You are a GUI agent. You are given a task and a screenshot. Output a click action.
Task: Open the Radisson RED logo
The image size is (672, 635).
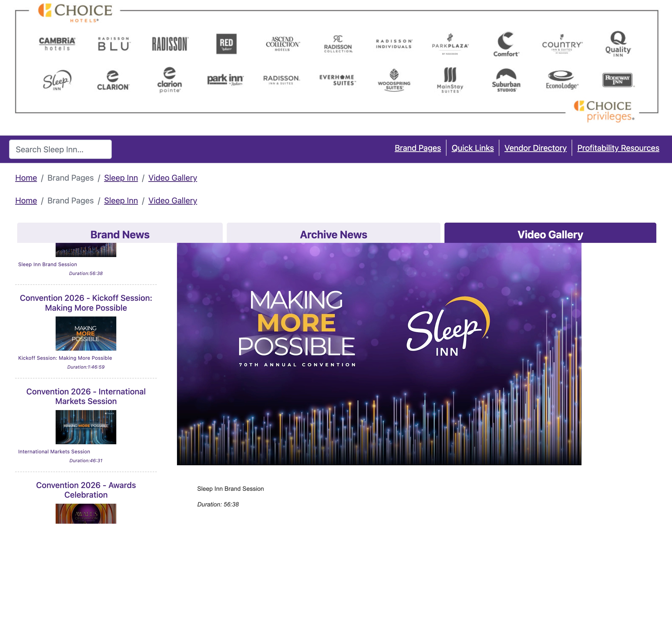pyautogui.click(x=226, y=44)
